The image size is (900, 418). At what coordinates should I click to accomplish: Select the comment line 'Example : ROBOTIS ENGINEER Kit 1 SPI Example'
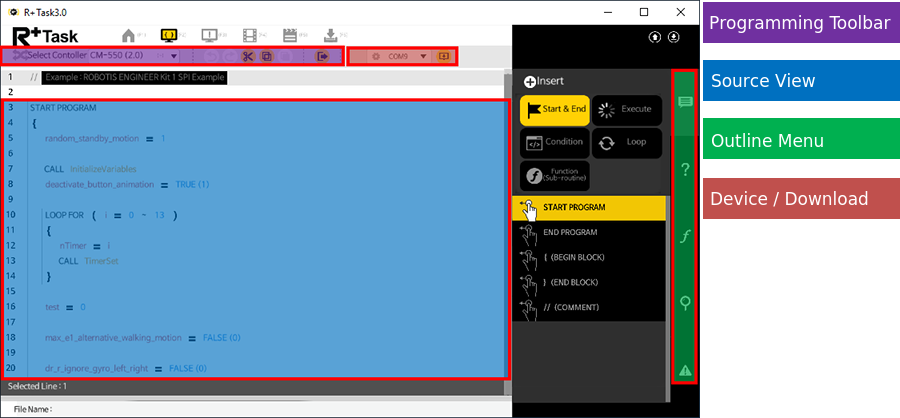click(135, 77)
